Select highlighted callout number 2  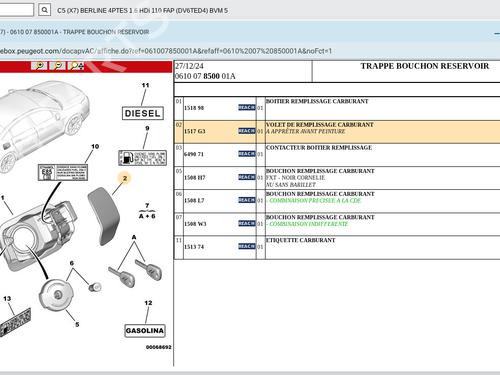[x=125, y=178]
